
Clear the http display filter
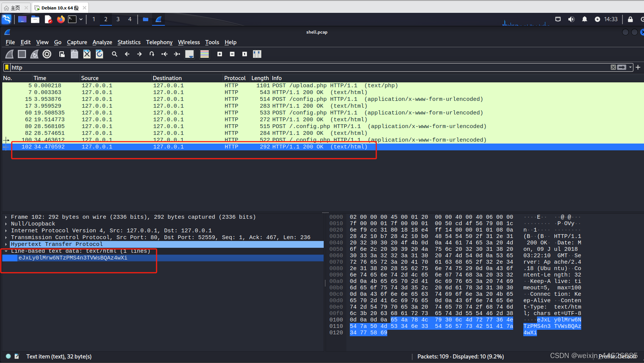(x=613, y=67)
